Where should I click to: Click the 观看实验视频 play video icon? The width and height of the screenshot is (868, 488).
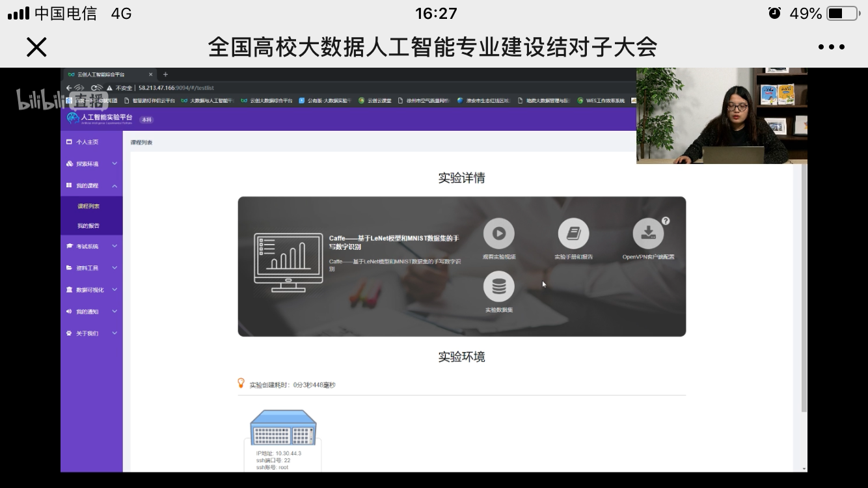(x=499, y=234)
